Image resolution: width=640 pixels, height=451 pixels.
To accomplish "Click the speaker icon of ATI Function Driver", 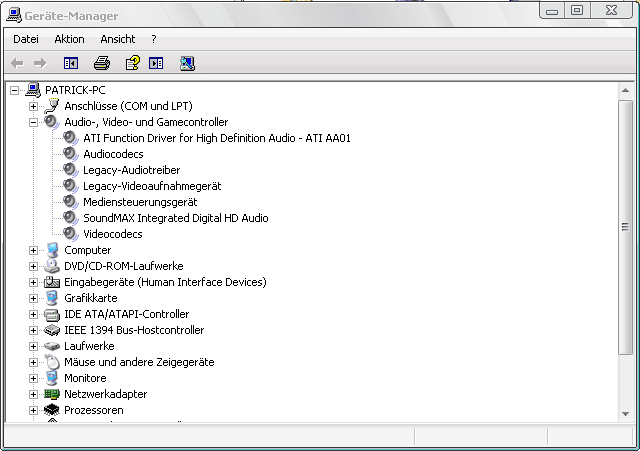I will tap(71, 138).
